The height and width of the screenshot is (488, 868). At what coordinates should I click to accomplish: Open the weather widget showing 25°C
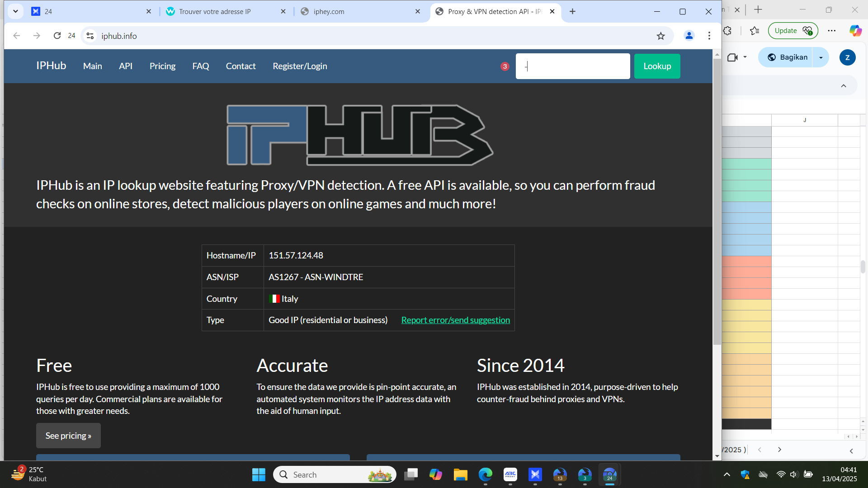(29, 474)
